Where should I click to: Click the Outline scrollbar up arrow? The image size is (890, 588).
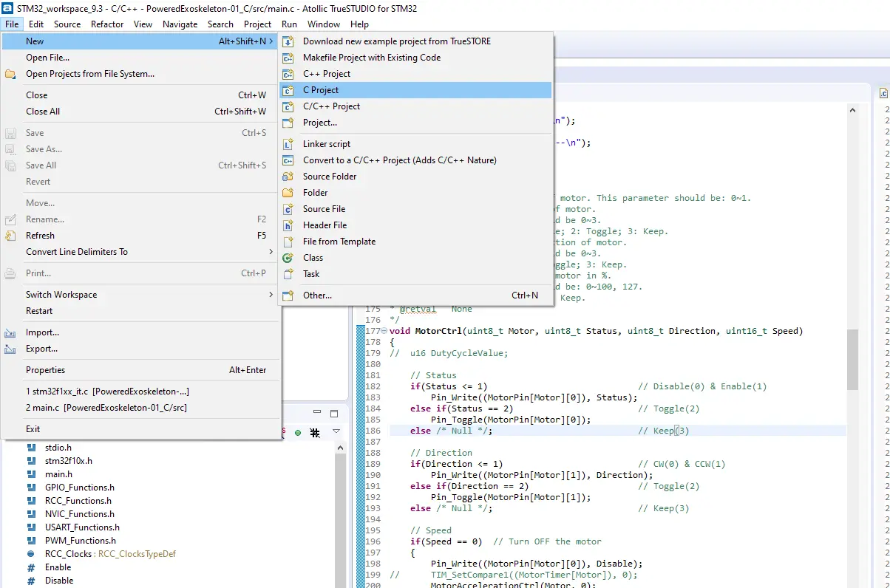point(341,447)
